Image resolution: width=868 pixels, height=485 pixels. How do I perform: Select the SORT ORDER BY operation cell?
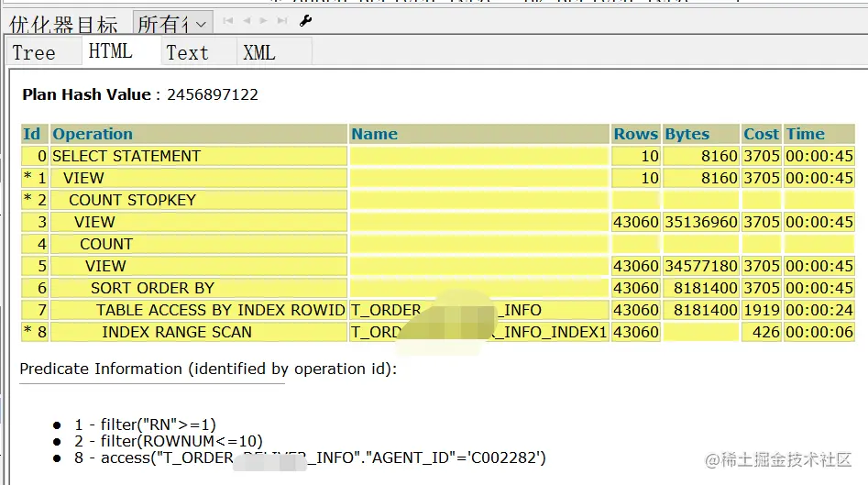pyautogui.click(x=199, y=288)
